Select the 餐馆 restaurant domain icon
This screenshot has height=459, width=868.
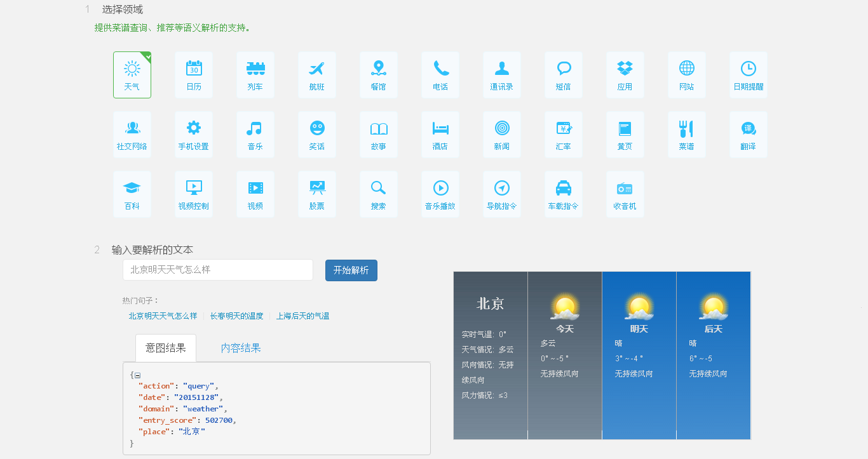click(x=379, y=75)
